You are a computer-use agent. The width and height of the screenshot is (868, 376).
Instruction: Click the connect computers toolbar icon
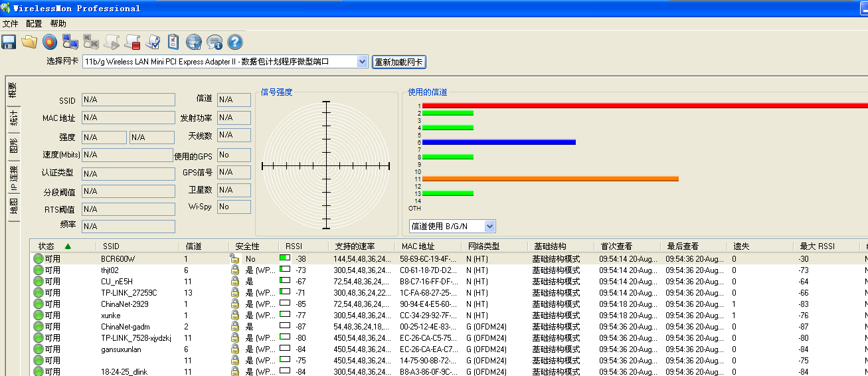(x=70, y=43)
